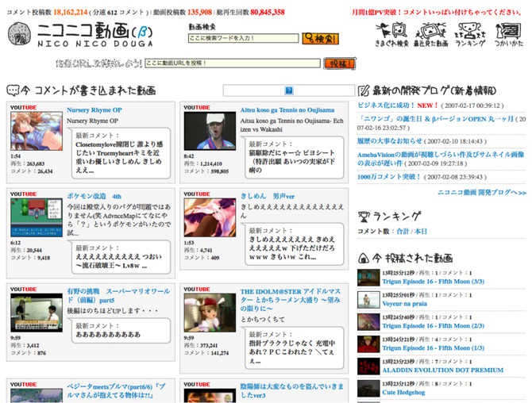Open blog post about AmebaVision videos
532x403 pixels.
[x=441, y=159]
